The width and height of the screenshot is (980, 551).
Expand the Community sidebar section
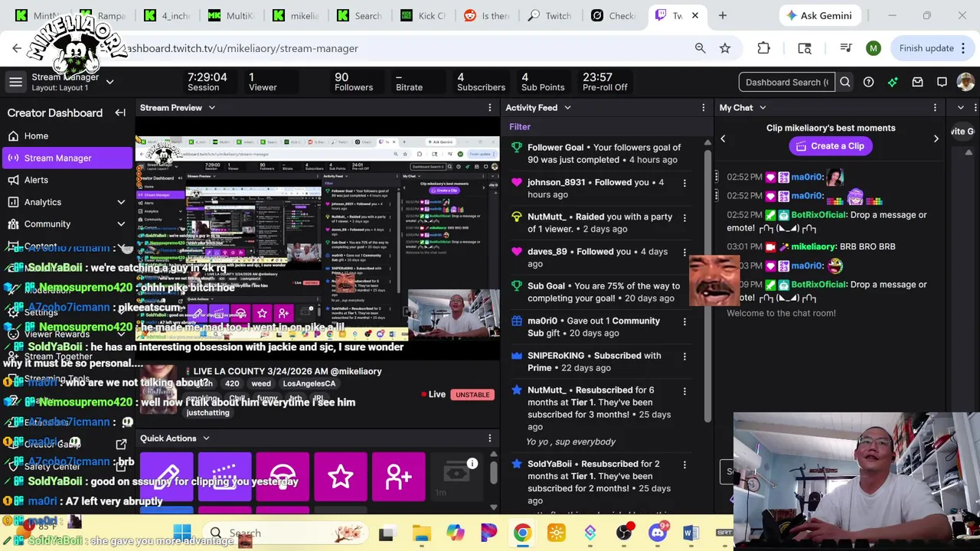(121, 224)
